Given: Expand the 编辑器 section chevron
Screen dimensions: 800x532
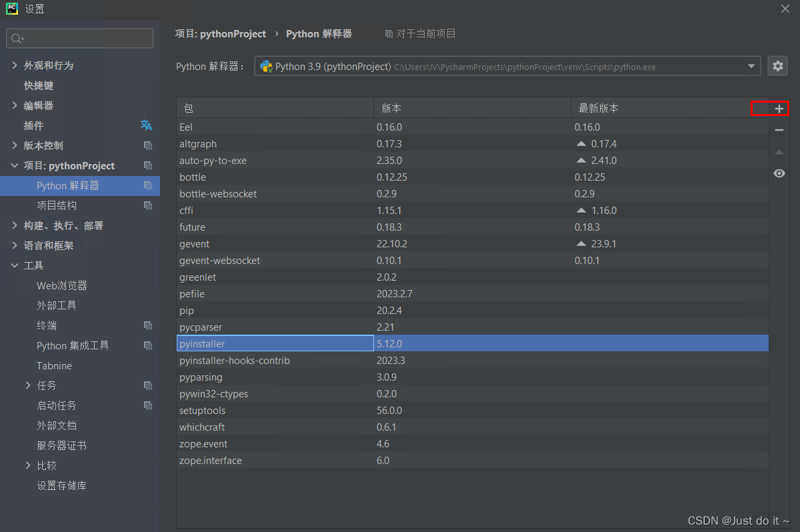Looking at the screenshot, I should pyautogui.click(x=15, y=105).
